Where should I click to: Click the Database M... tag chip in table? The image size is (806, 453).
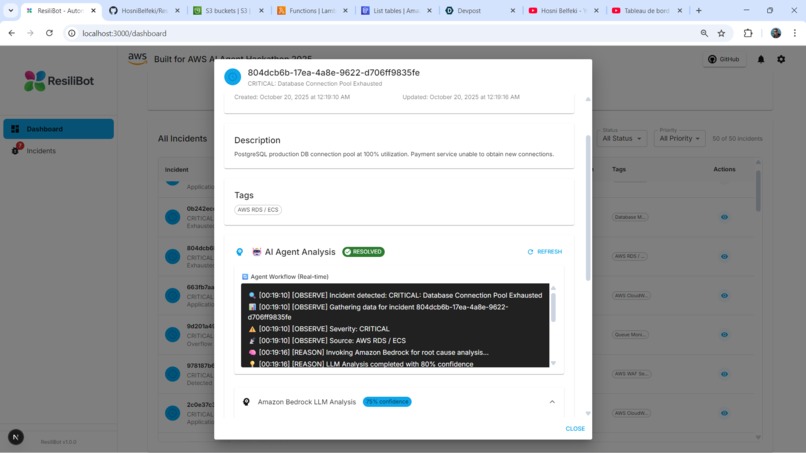(x=630, y=217)
